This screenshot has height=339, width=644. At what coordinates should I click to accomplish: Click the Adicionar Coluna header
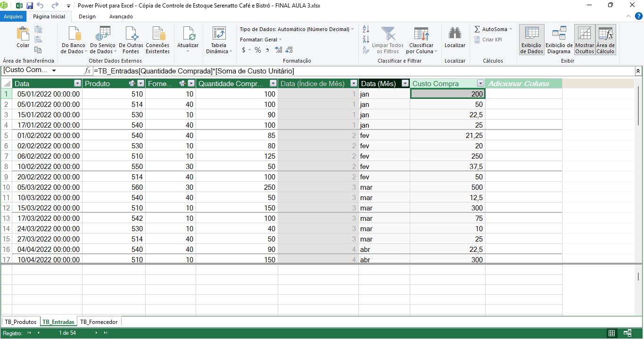(x=524, y=83)
